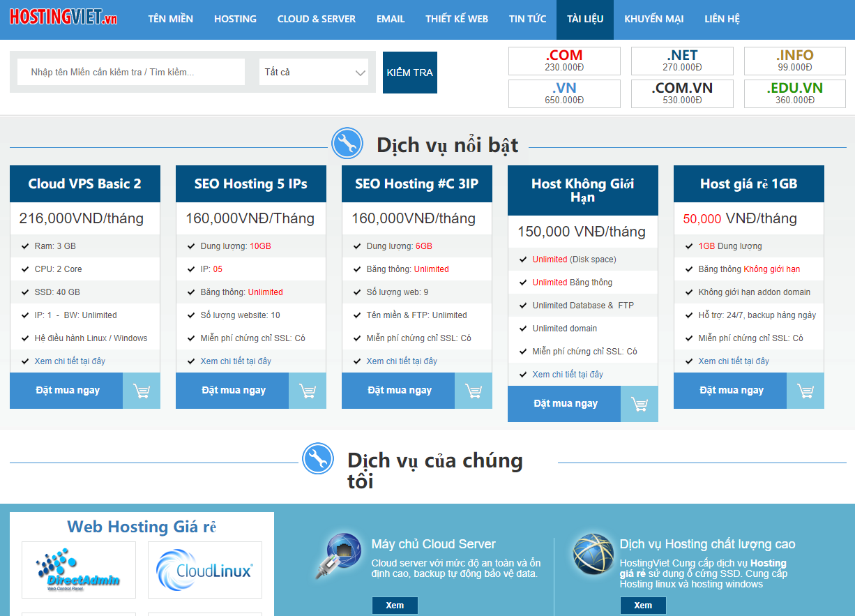Image resolution: width=855 pixels, height=616 pixels.
Task: Click the DirectAdmin logo thumbnail
Action: (78, 570)
